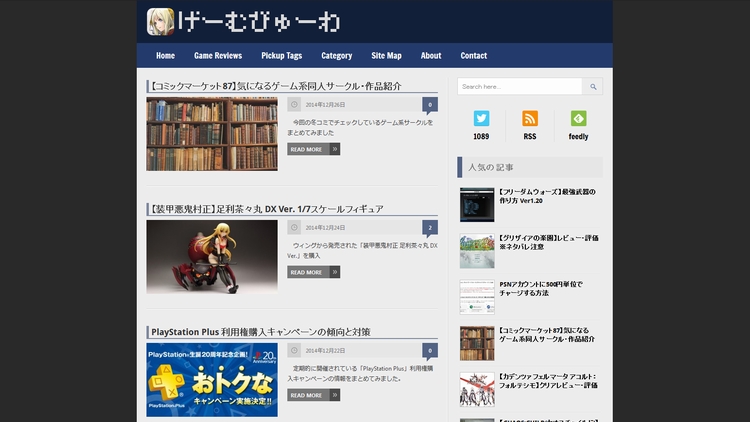This screenshot has width=750, height=422.
Task: Click the date 2014年12月24日
Action: point(325,228)
